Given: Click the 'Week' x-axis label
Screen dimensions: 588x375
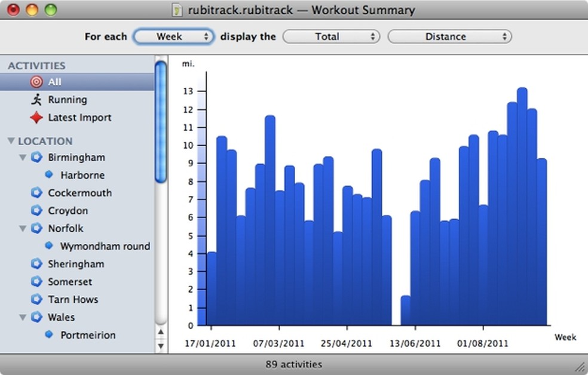Looking at the screenshot, I should (x=565, y=337).
